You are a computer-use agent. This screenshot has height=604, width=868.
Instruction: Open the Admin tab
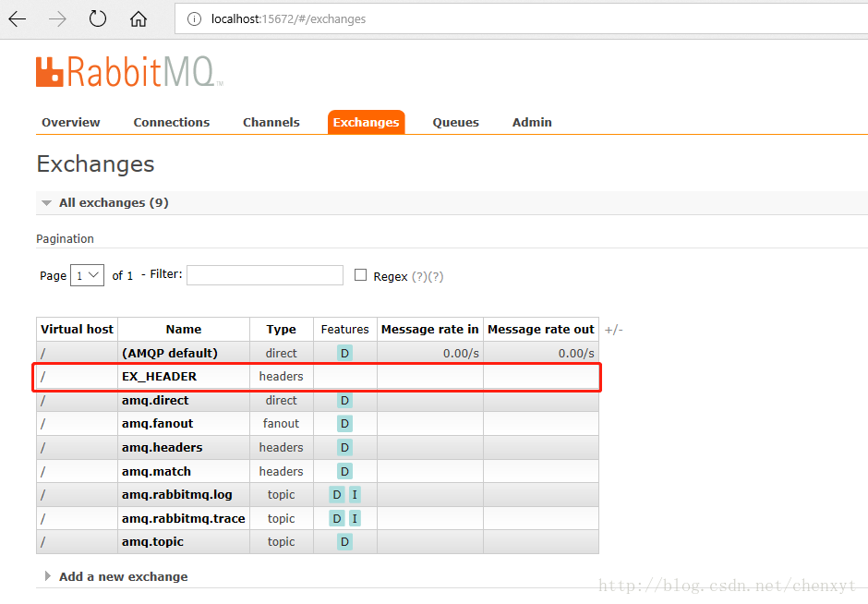[x=532, y=122]
